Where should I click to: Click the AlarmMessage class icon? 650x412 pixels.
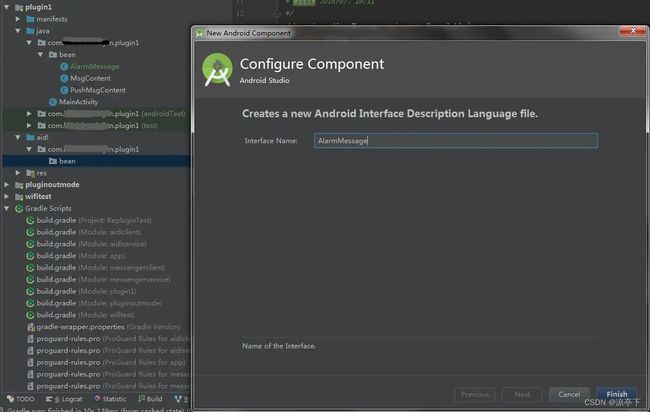tap(64, 66)
